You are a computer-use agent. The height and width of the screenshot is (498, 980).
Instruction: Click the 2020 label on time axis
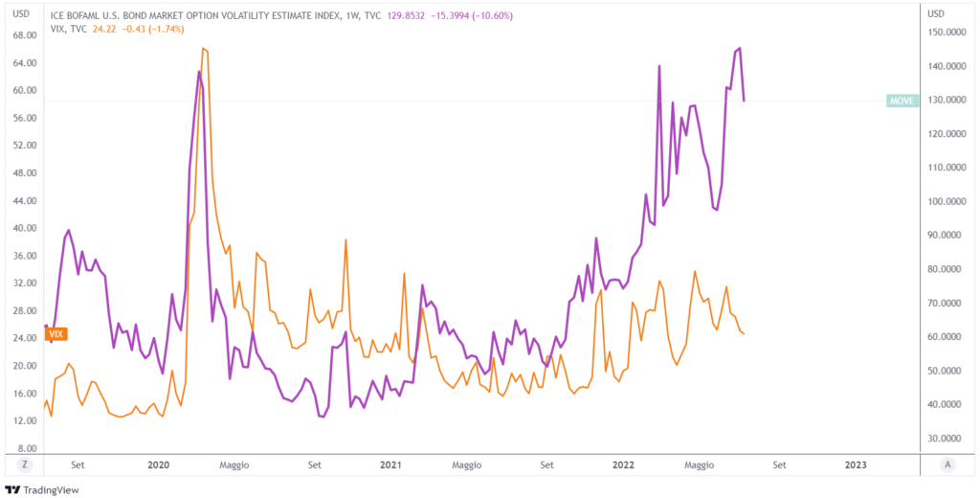(x=159, y=464)
